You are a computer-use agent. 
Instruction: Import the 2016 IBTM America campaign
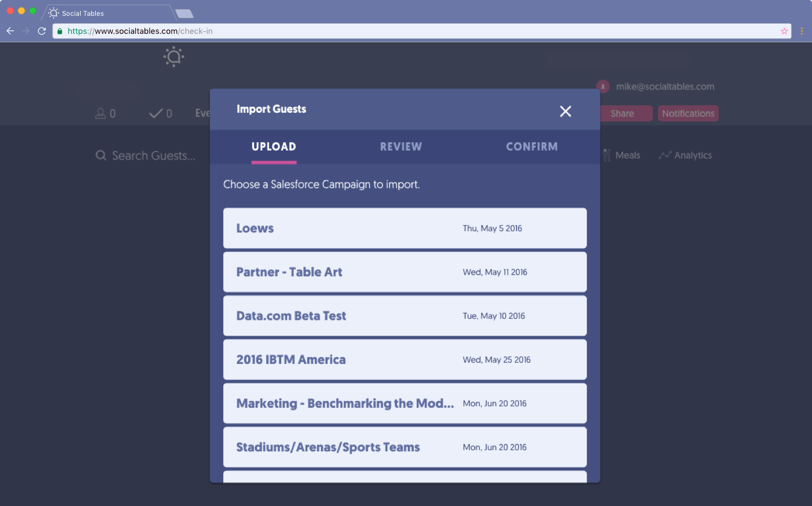[x=405, y=359]
